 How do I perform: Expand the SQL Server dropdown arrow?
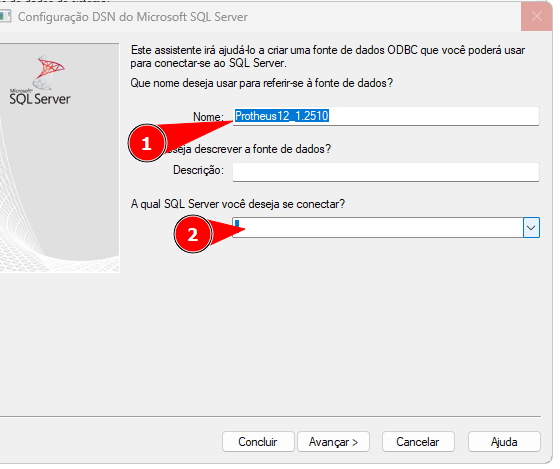pyautogui.click(x=531, y=228)
